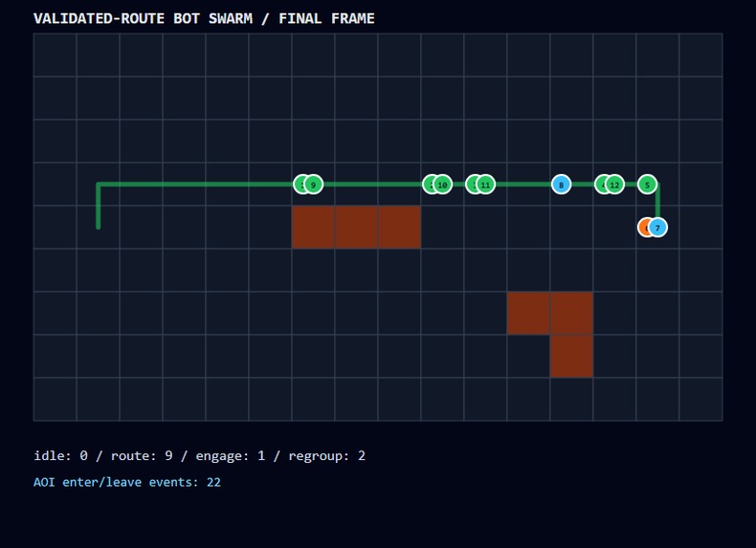Select green bot number 11
The image size is (756, 548).
[x=485, y=185]
